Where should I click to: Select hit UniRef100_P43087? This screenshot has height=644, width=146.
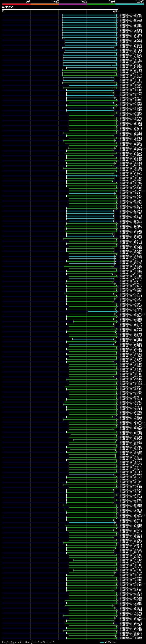tap(131, 580)
